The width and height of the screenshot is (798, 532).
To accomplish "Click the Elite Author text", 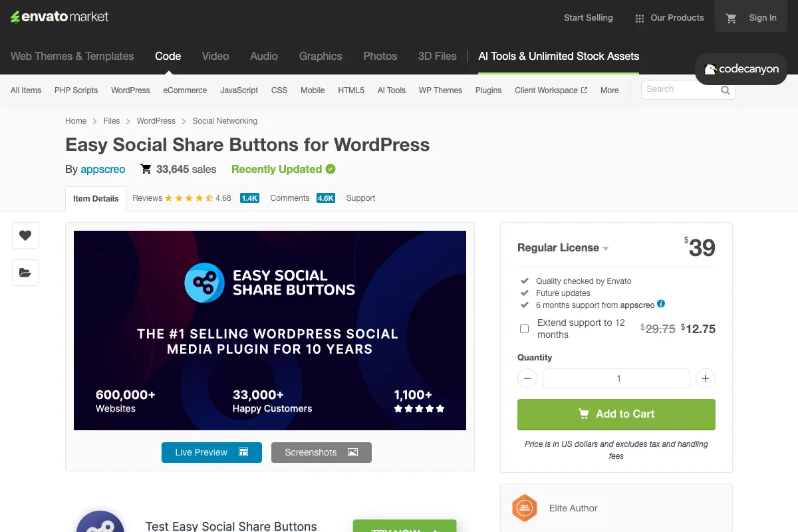I will point(573,508).
